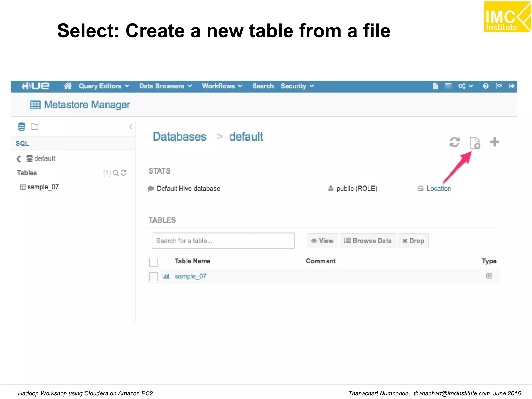
Task: Click the View button
Action: click(x=322, y=241)
